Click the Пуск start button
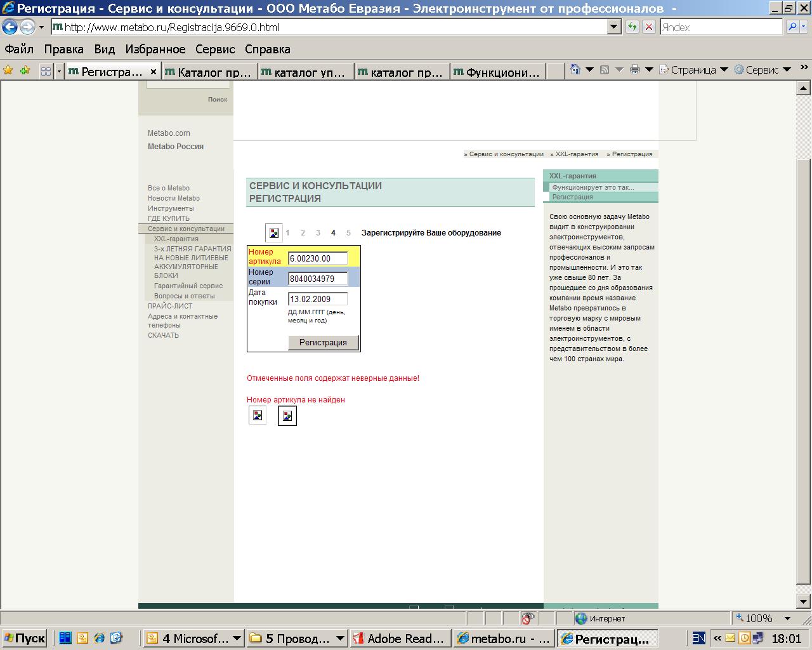Viewport: 812px width, 650px height. [x=24, y=639]
